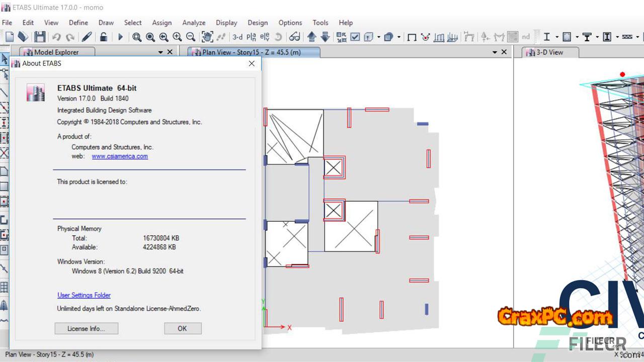Screen dimensions: 644x362
Task: Open Set Display Options checkbox icon
Action: (x=355, y=37)
